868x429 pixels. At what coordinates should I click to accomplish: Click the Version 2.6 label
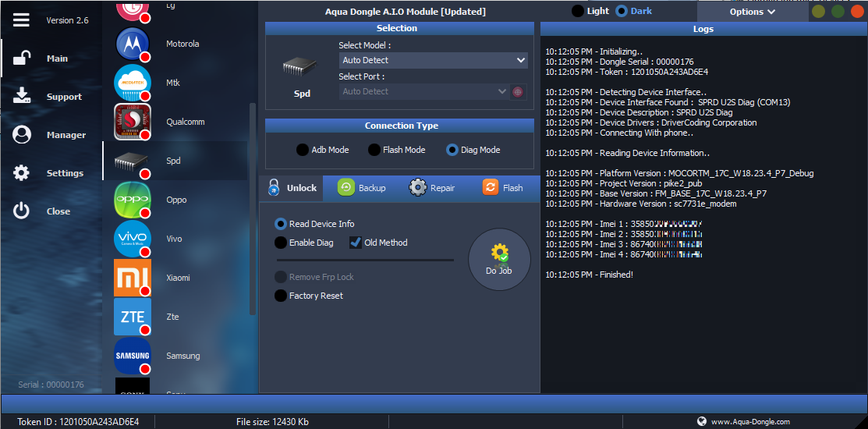coord(68,20)
